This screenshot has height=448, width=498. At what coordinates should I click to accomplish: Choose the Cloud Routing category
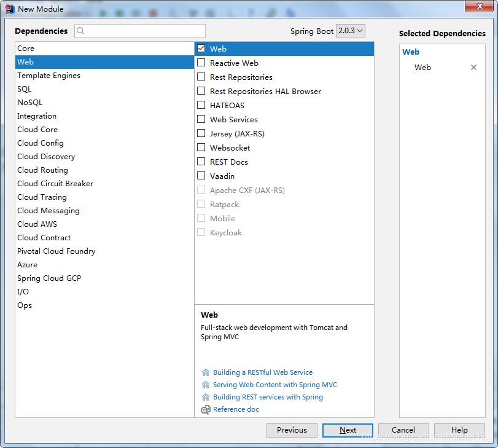pyautogui.click(x=104, y=170)
